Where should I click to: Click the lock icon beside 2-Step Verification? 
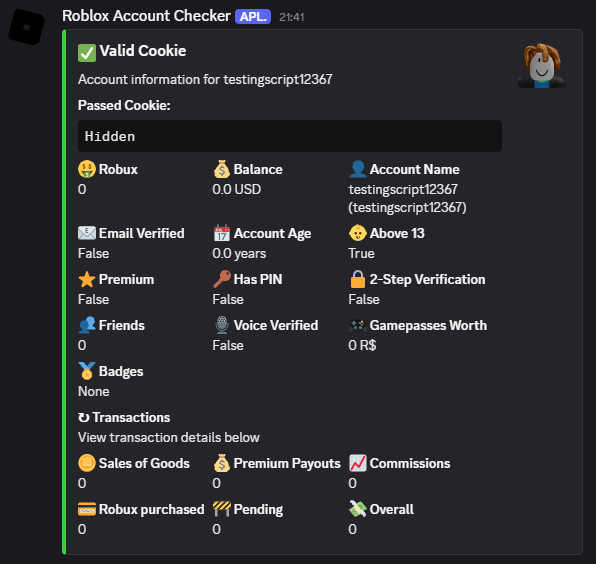click(358, 279)
